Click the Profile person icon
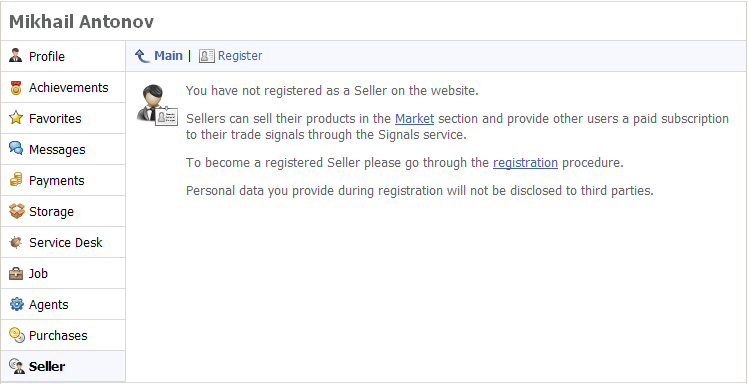749x384 pixels. coord(16,56)
